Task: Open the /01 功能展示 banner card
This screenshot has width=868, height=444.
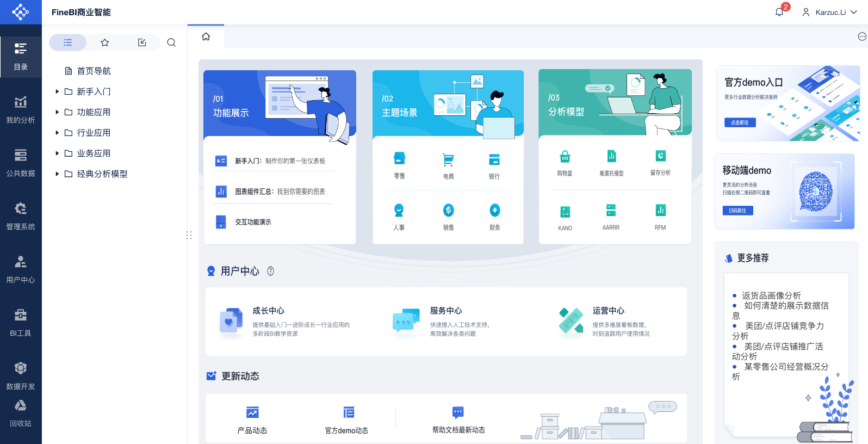Action: point(280,103)
